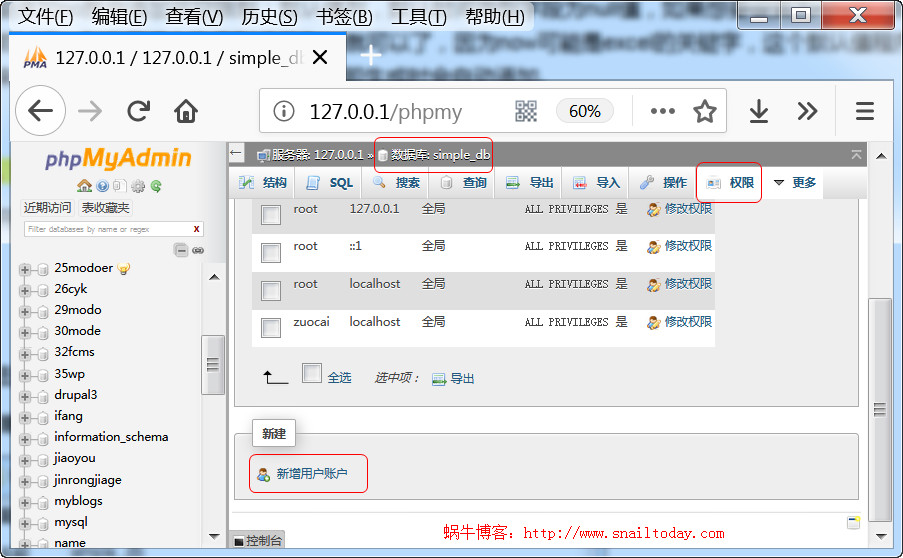Expand the 32fcms database node
This screenshot has width=903, height=558.
[24, 354]
